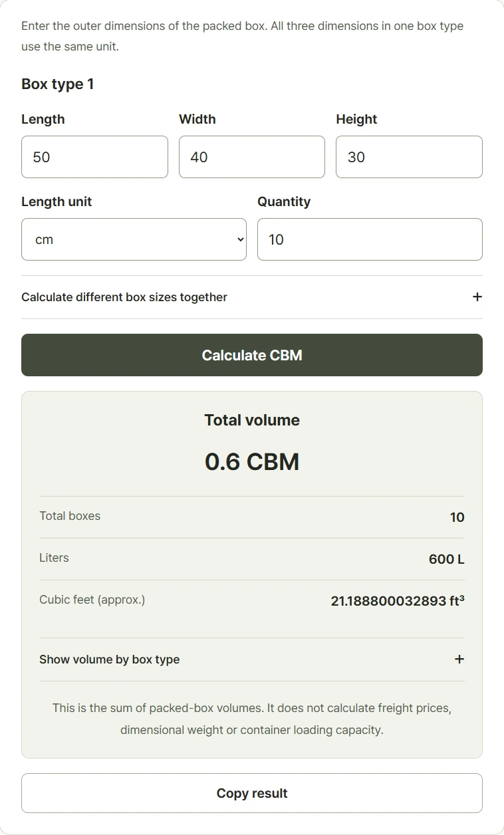Click the Width input field
This screenshot has height=835, width=504.
[x=252, y=157]
